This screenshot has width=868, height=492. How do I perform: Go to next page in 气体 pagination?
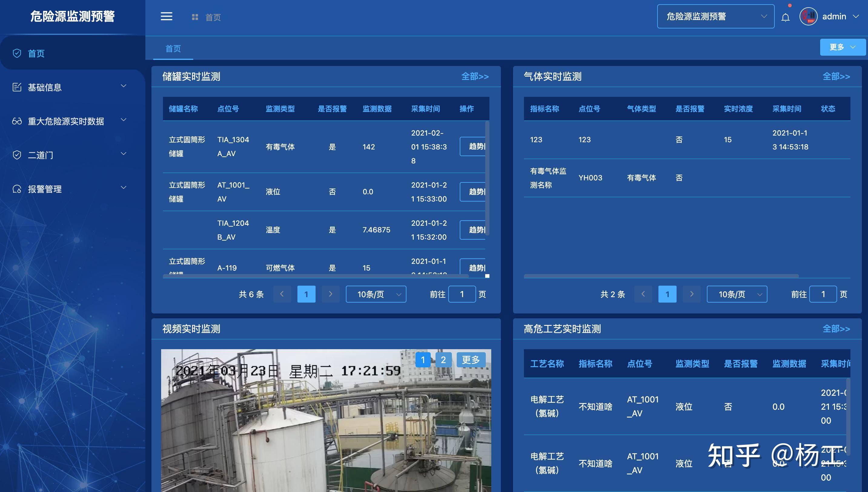691,294
